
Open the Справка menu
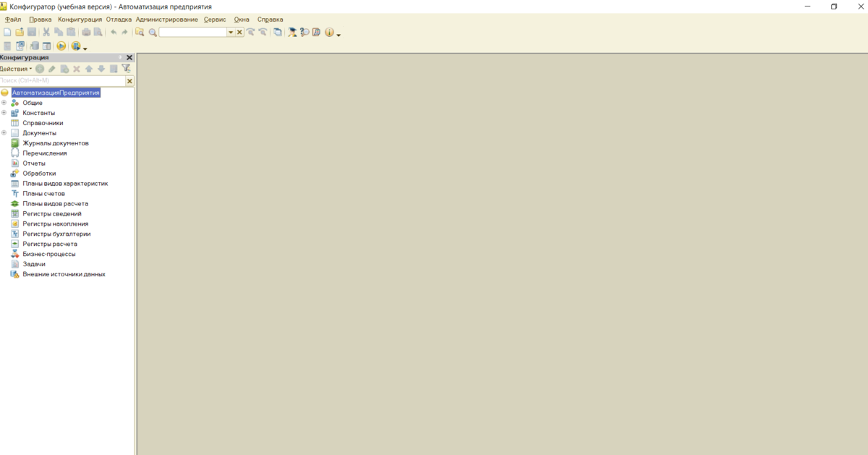[271, 20]
